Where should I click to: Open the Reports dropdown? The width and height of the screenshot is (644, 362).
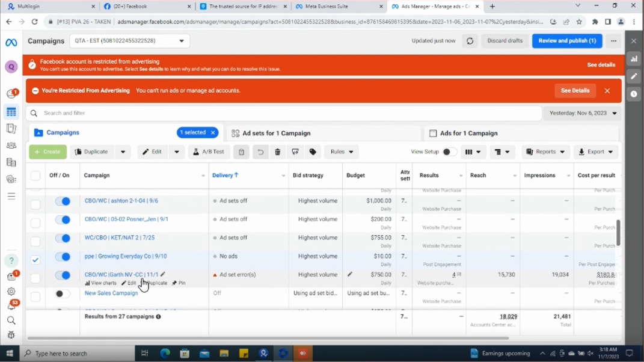tap(545, 152)
